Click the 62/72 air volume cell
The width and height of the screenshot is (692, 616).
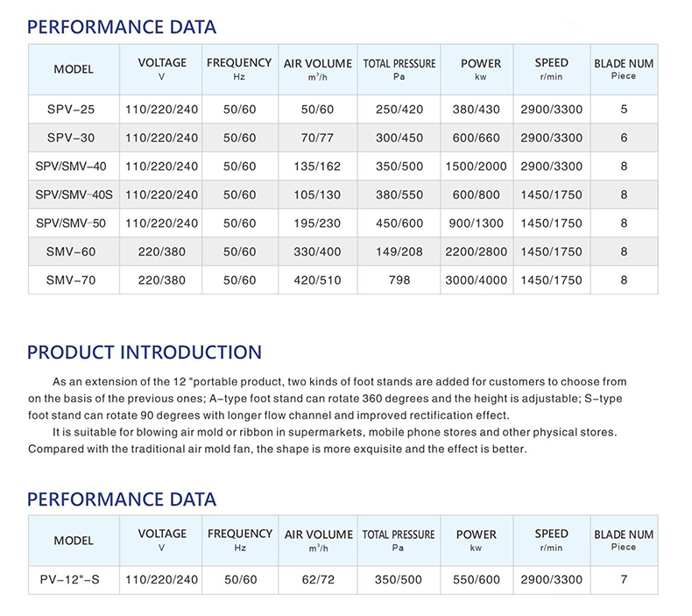(x=317, y=580)
